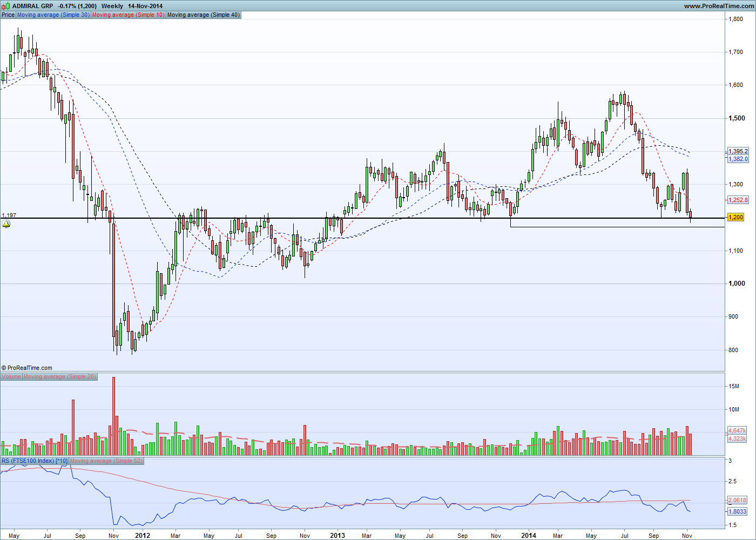Open the Volume panel label
The image size is (756, 540).
[11, 376]
